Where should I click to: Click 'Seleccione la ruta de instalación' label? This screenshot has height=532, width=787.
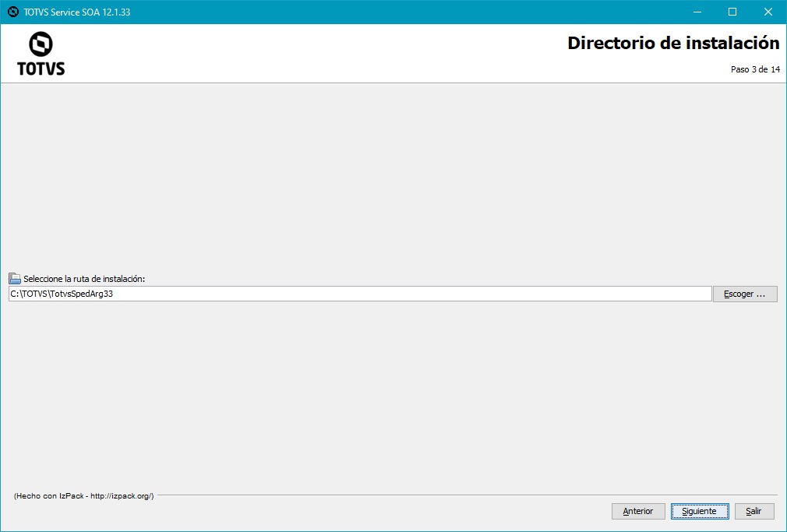click(x=84, y=279)
